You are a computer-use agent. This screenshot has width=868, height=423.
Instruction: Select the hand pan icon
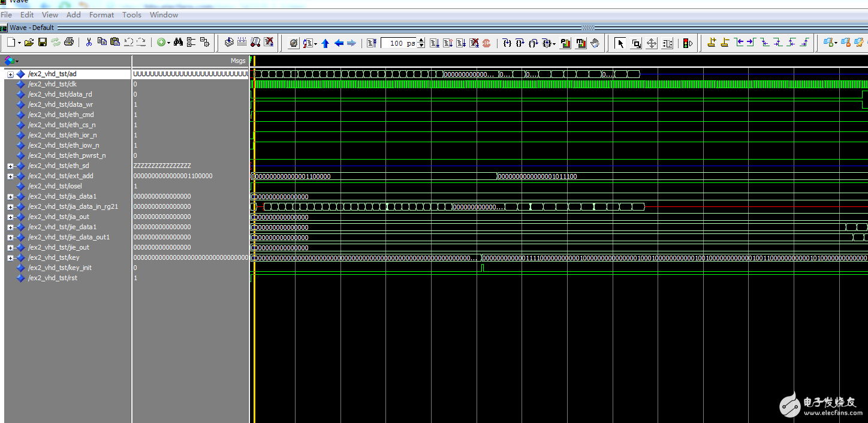coord(595,43)
